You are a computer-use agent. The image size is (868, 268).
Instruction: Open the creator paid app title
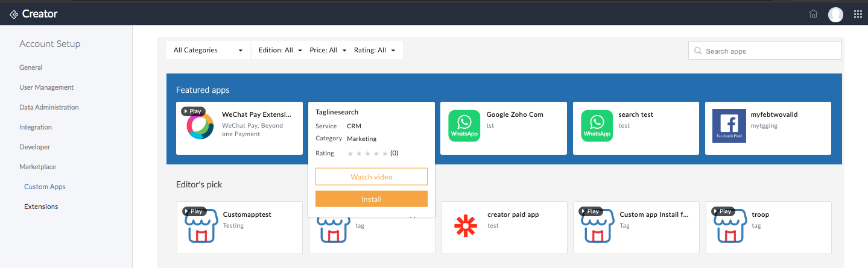pos(513,214)
